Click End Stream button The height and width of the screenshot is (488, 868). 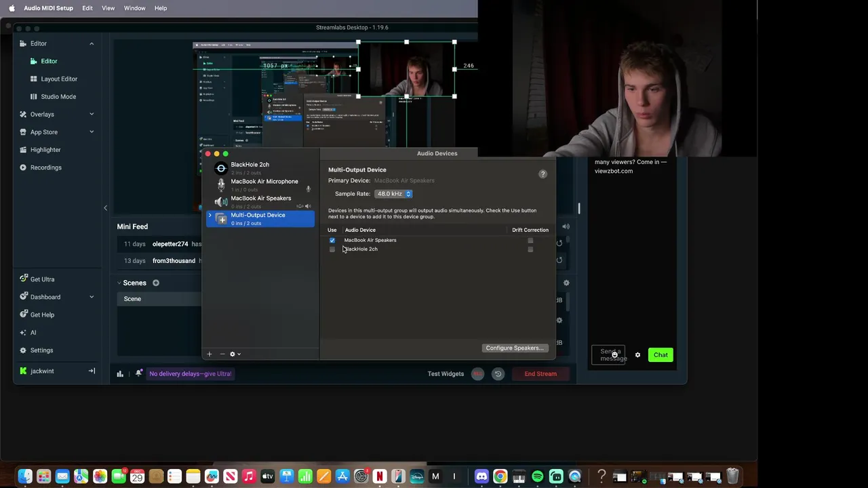tap(540, 373)
